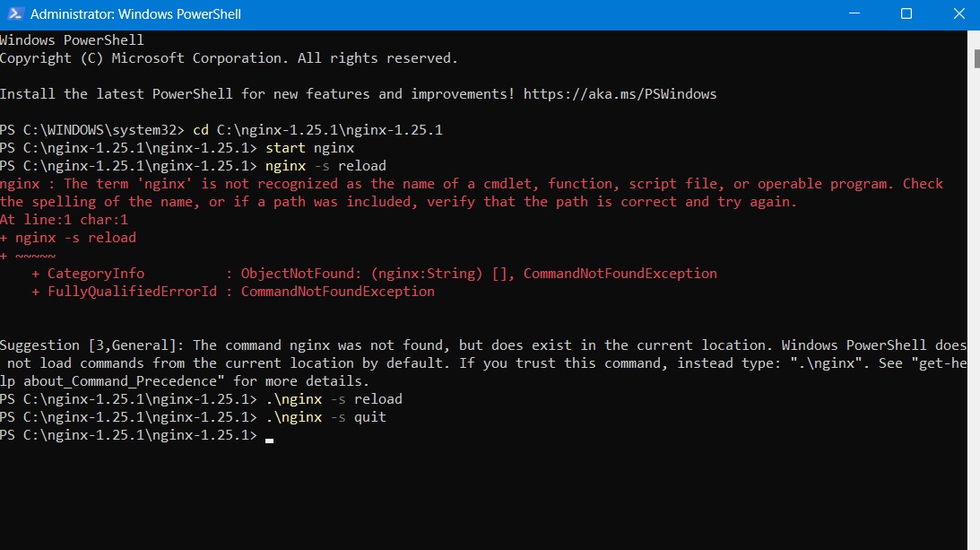Screen dimensions: 980x550
Task: Maximize the PowerShell window
Action: [x=906, y=13]
